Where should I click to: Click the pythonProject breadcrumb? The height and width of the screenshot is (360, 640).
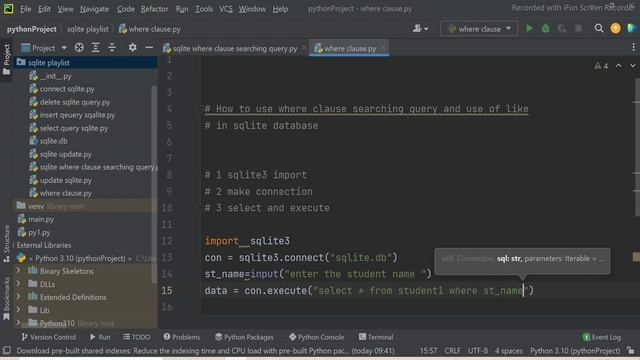31,29
